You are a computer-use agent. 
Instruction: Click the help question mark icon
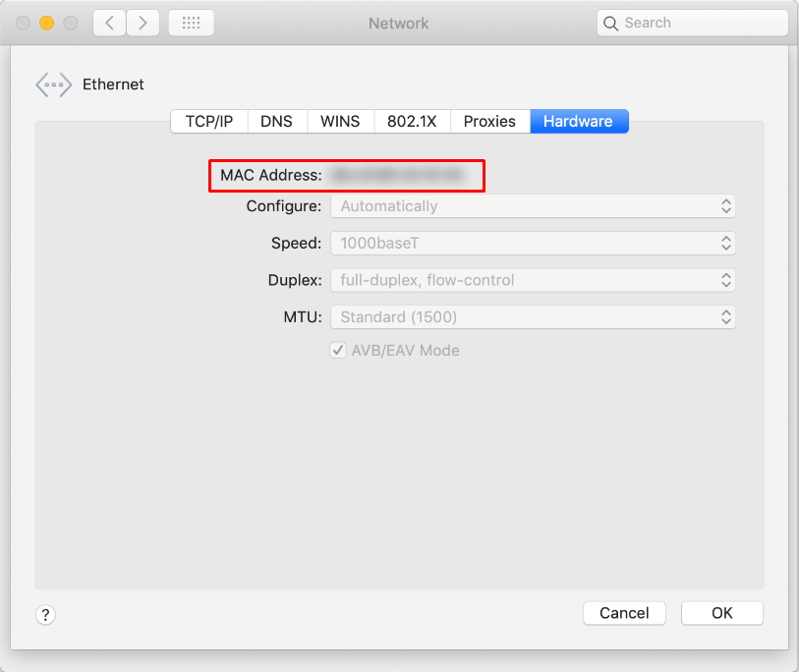45,614
